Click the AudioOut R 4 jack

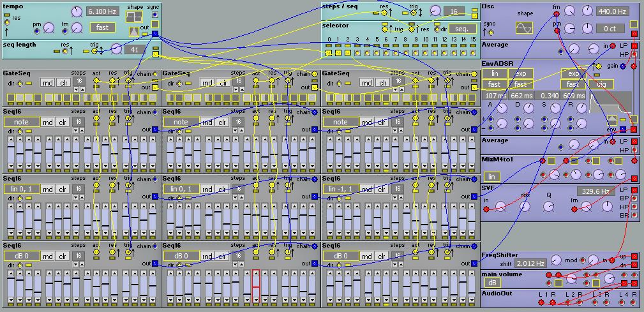click(634, 302)
